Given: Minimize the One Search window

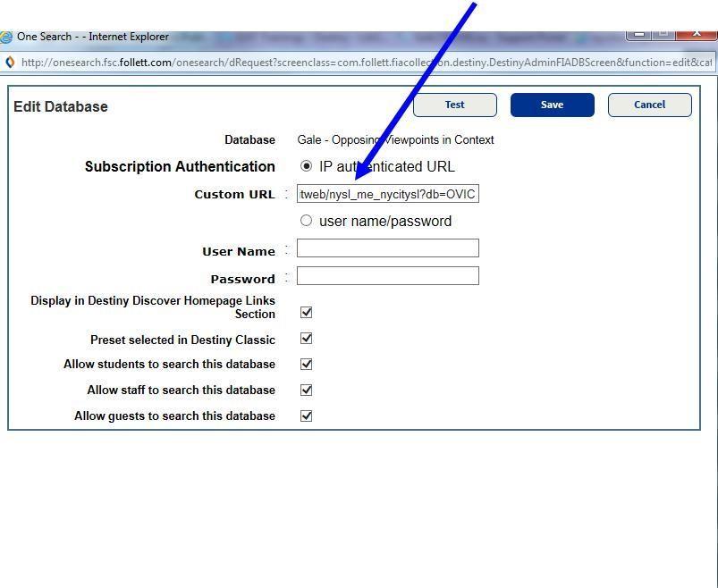Looking at the screenshot, I should (x=640, y=35).
